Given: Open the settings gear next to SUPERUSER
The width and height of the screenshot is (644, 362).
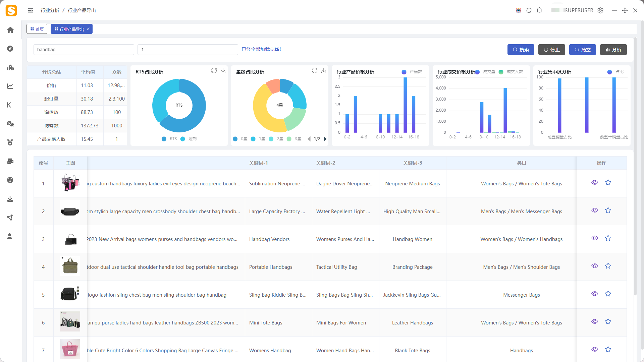Looking at the screenshot, I should (600, 10).
